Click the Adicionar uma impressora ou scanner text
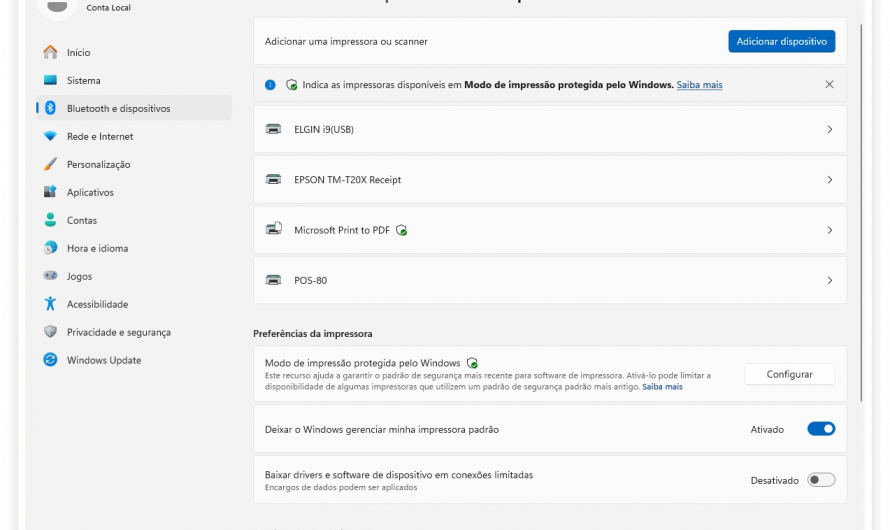This screenshot has height=530, width=890. pyautogui.click(x=346, y=41)
